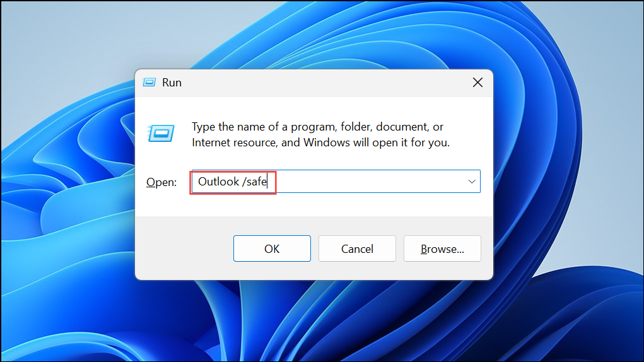Viewport: 644px width, 362px height.
Task: Close the Run dialog window
Action: pyautogui.click(x=477, y=83)
